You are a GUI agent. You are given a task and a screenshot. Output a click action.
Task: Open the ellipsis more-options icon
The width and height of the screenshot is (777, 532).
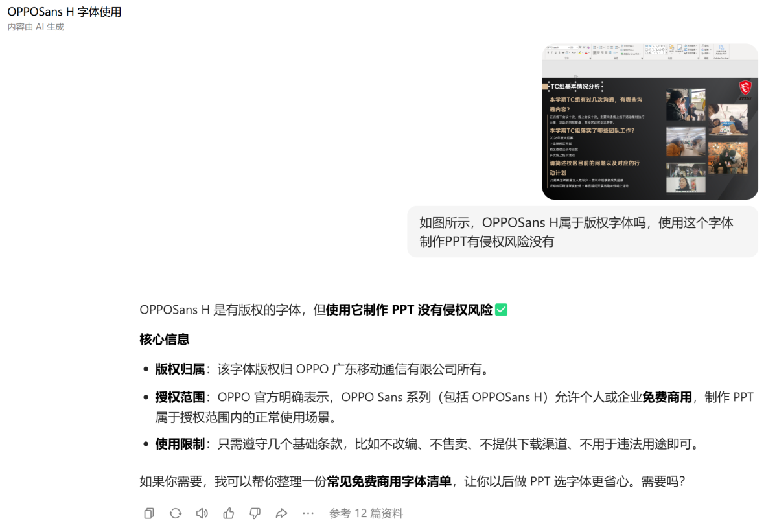click(308, 513)
